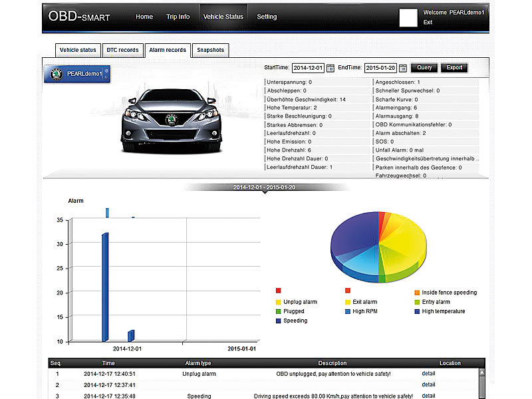This screenshot has height=399, width=532.
Task: Click the Seq. column header
Action: pos(56,363)
